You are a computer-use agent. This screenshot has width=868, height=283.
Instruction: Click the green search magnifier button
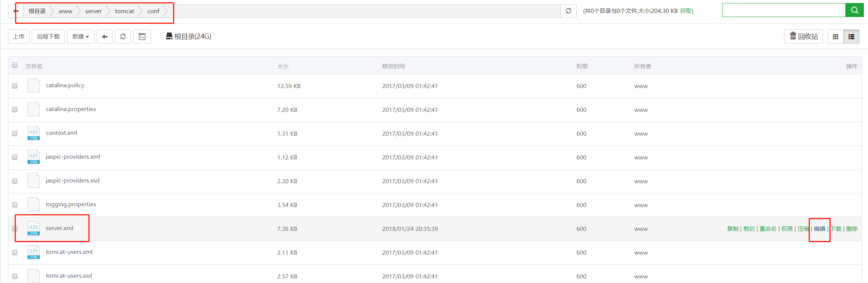point(854,10)
